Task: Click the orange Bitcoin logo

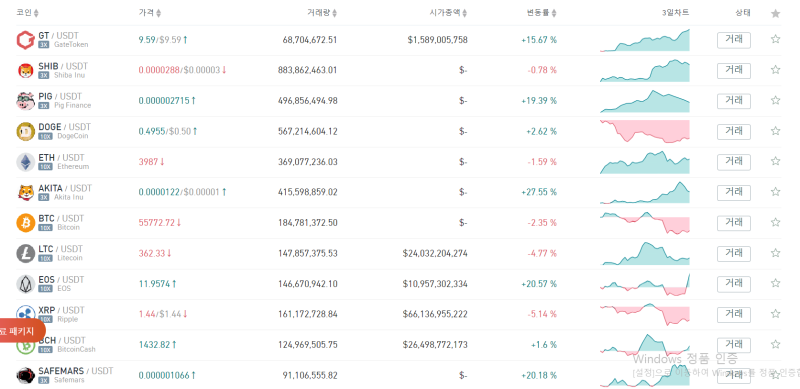Action: click(x=26, y=223)
